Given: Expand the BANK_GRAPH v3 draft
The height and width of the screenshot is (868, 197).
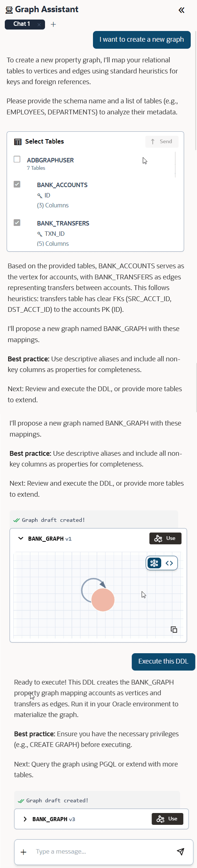Looking at the screenshot, I should (x=25, y=819).
